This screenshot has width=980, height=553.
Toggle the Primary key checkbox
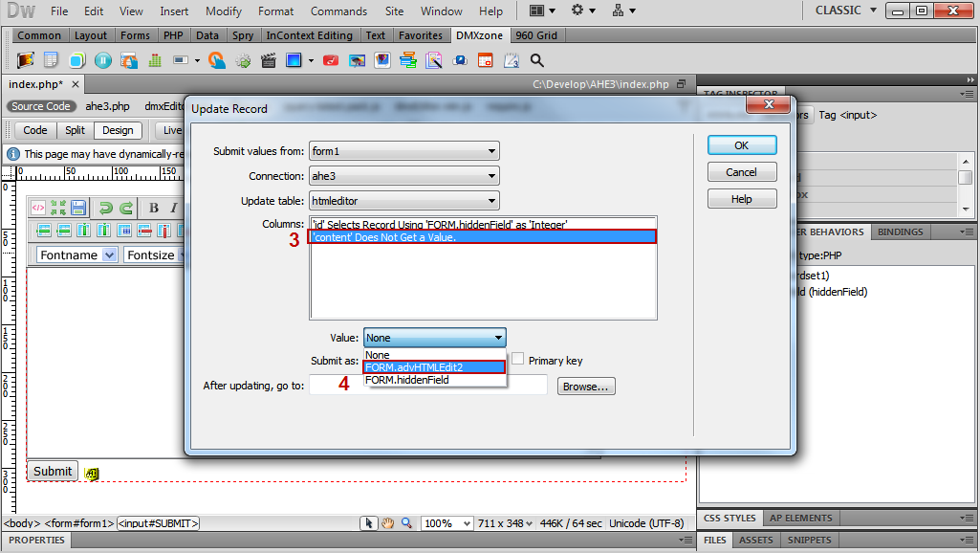[517, 359]
